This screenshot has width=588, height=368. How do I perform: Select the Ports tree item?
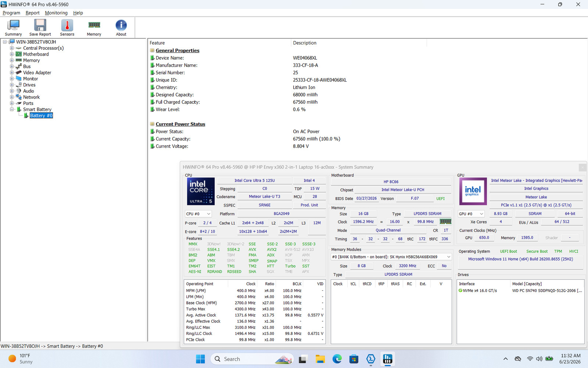pyautogui.click(x=28, y=103)
